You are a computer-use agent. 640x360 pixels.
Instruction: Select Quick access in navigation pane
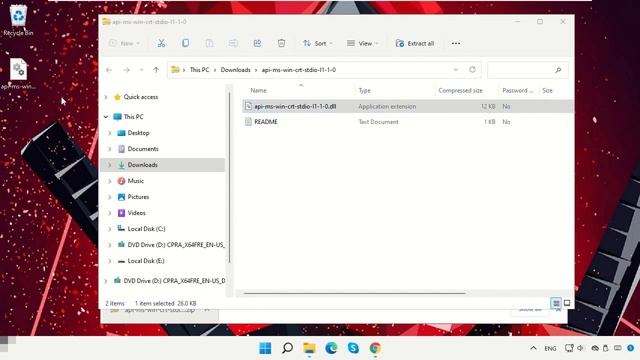coord(140,97)
